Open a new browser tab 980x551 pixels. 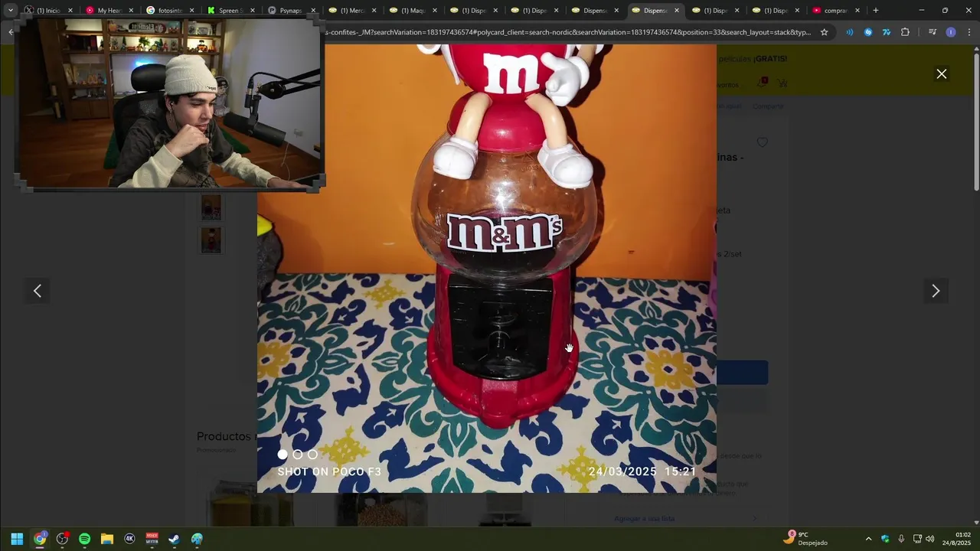(876, 11)
